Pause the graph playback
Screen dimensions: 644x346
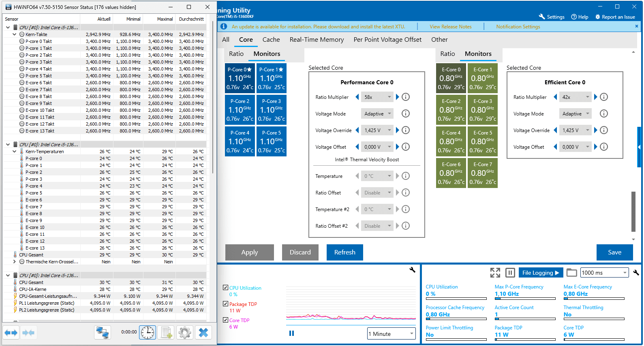(x=291, y=333)
